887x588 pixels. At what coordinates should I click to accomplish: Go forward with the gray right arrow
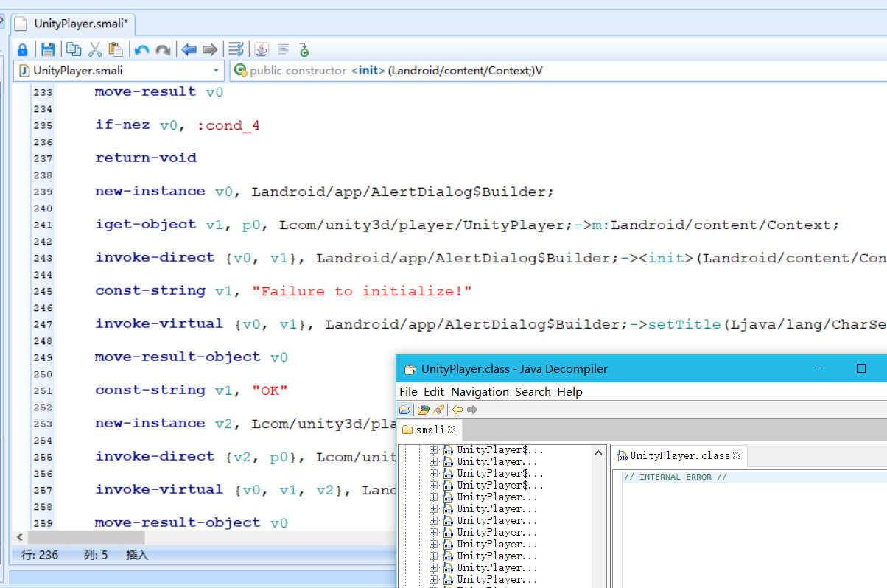coord(210,49)
